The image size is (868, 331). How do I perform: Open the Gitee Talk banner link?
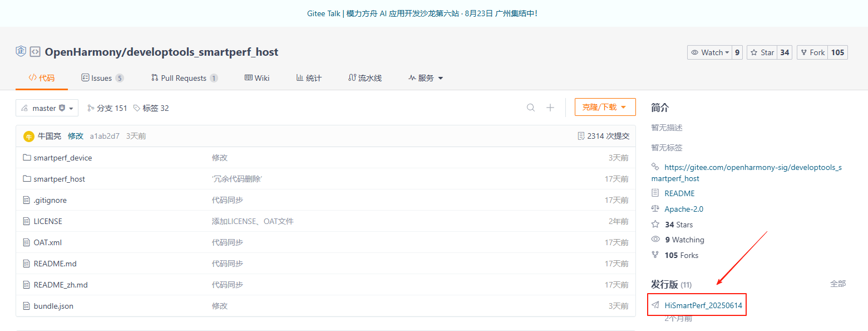click(422, 13)
